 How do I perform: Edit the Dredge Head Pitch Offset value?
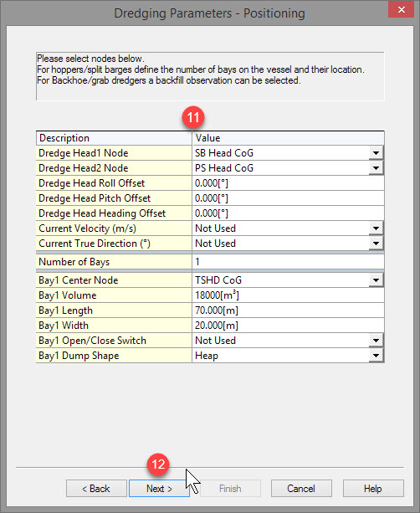click(288, 198)
